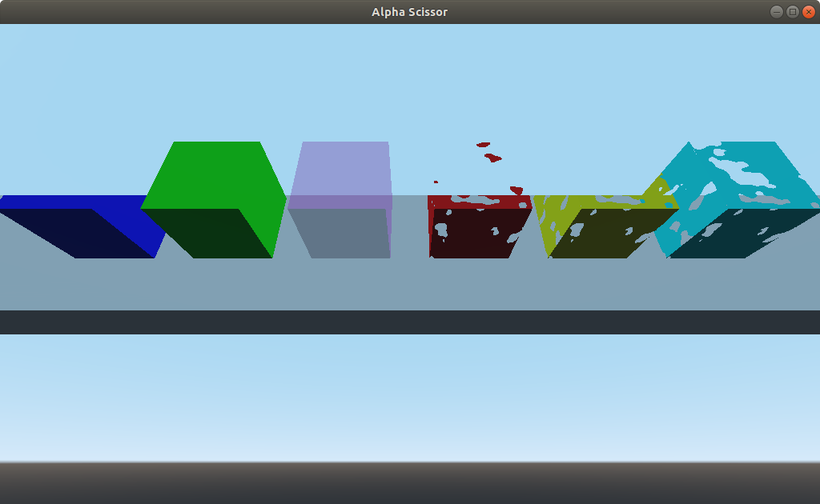Select the teal cyan perforated cube

(738, 200)
